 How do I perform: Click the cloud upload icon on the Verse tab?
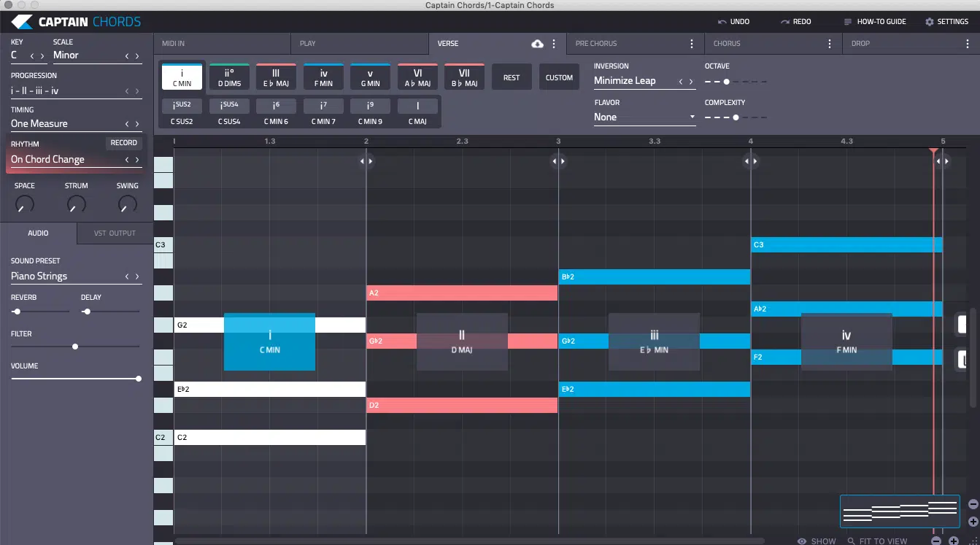coord(538,44)
